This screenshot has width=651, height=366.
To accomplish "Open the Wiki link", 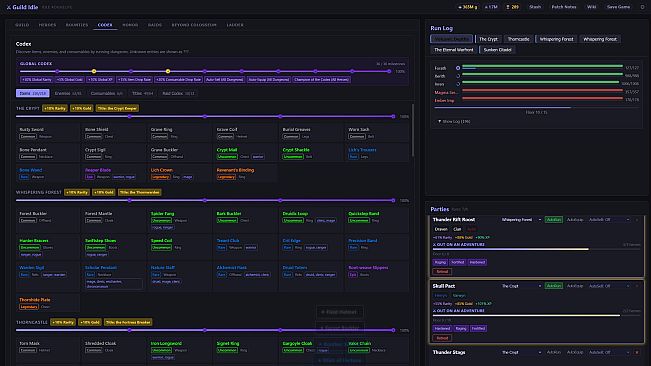I will [592, 7].
